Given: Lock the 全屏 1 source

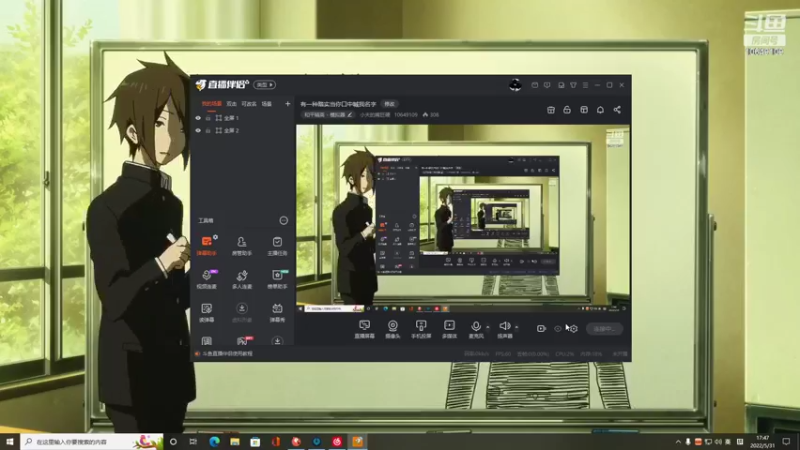Looking at the screenshot, I should pos(208,118).
